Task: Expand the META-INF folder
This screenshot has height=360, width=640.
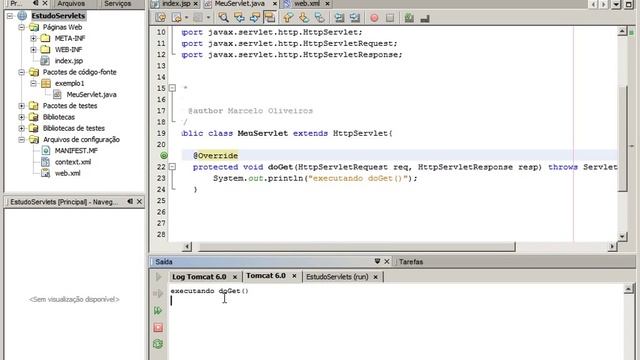Action: 33,38
